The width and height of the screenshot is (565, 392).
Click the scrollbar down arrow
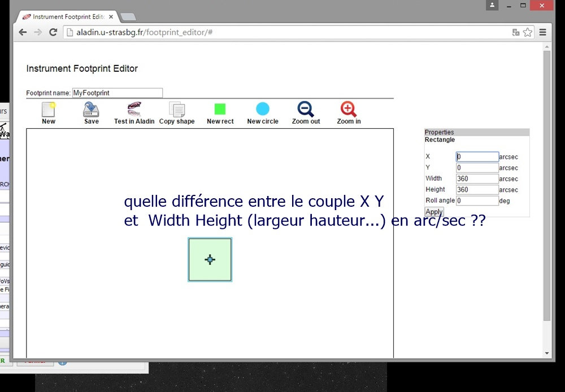pos(546,354)
